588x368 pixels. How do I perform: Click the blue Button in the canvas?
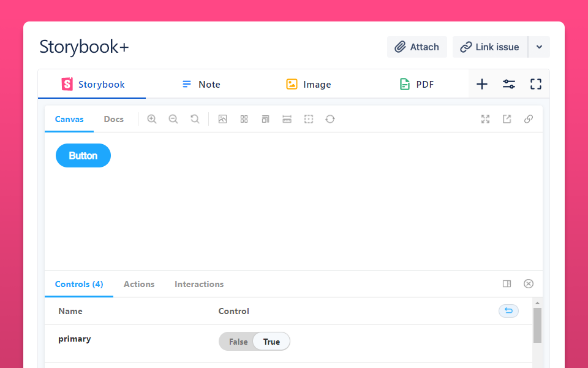tap(83, 155)
